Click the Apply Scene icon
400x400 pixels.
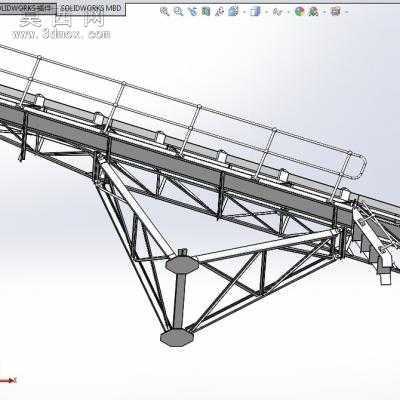(313, 12)
